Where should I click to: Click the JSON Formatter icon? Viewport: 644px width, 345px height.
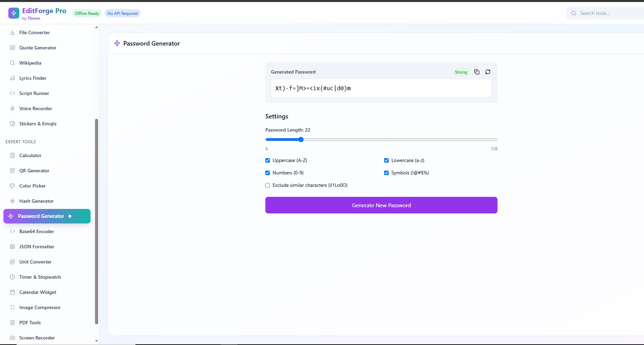(12, 247)
